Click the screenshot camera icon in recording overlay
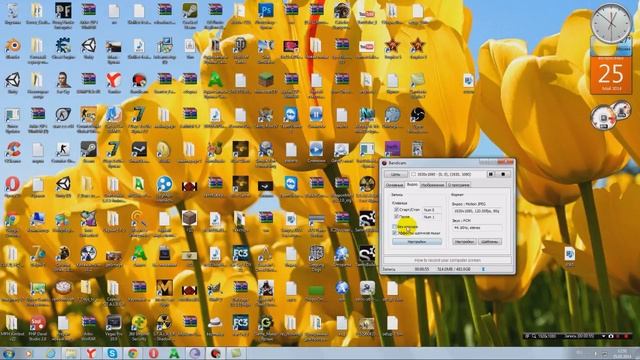 tap(611, 336)
